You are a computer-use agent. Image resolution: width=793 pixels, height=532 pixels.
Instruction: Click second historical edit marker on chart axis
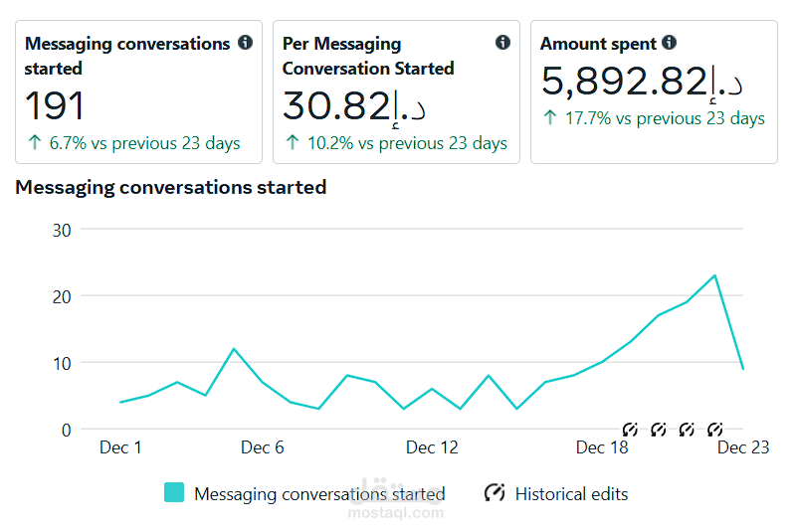tap(658, 430)
